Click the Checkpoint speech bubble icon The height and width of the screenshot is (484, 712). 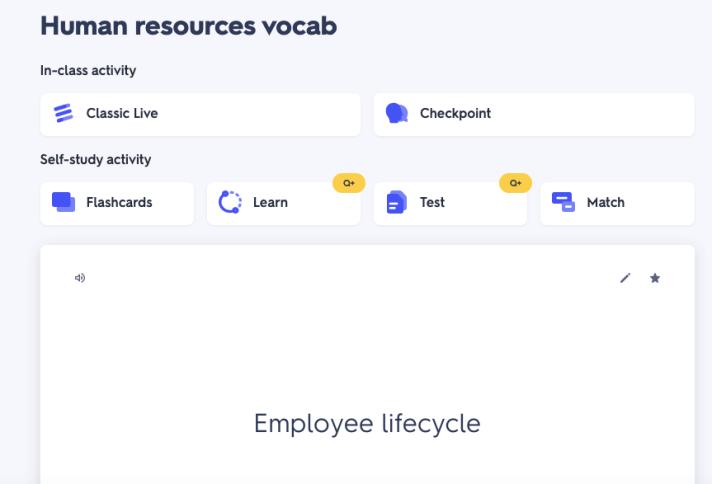pos(397,113)
